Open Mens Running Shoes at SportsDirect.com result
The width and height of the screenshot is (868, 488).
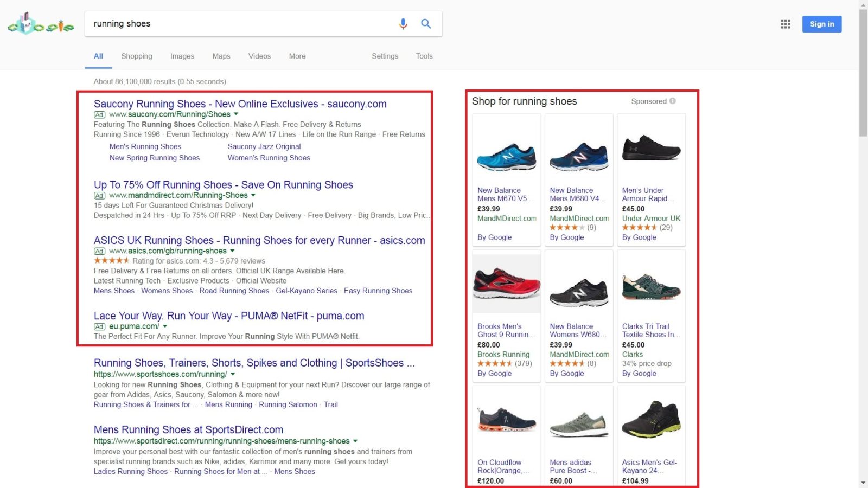tap(188, 429)
